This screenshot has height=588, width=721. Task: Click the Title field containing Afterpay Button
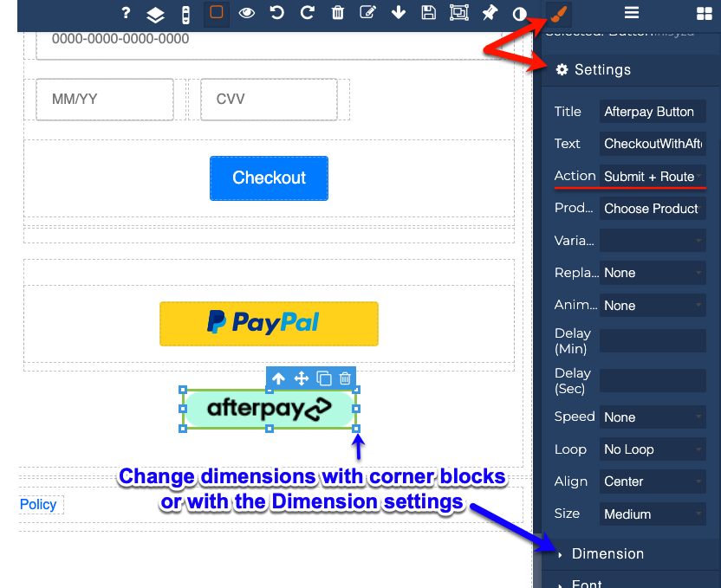coord(653,112)
